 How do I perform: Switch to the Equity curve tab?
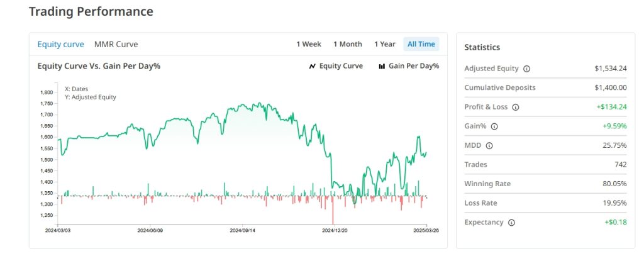tap(60, 44)
